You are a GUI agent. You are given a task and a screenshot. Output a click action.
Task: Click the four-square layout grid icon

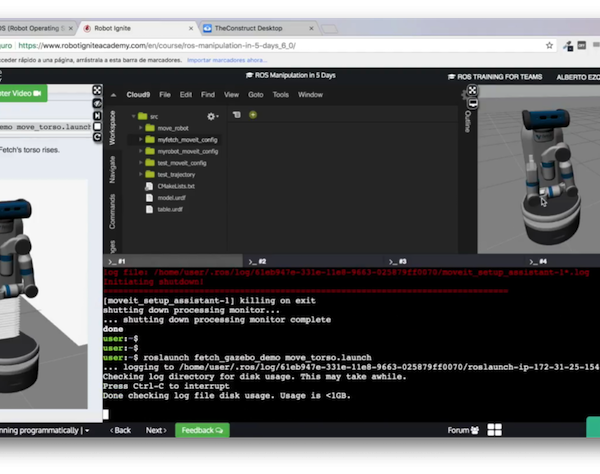tap(494, 430)
